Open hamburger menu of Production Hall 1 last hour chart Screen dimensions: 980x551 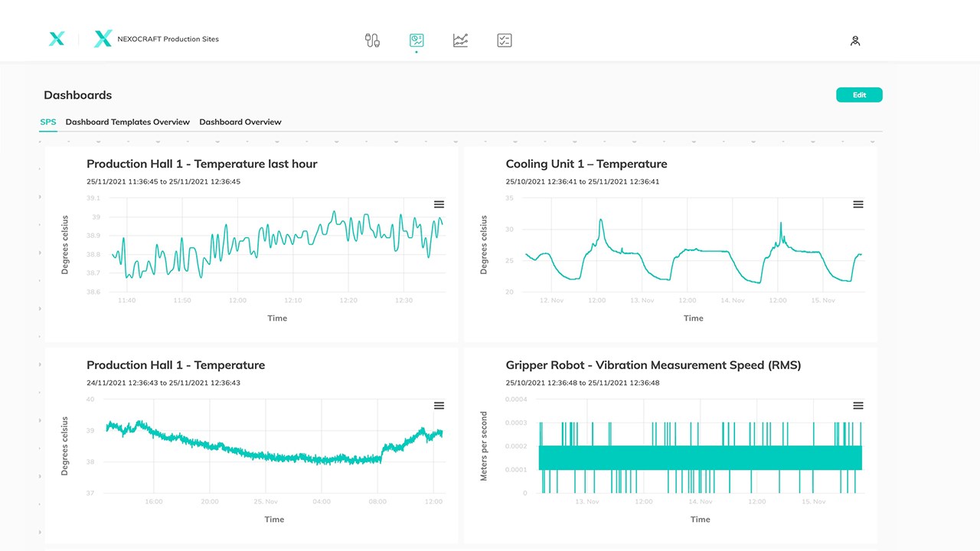coord(439,204)
